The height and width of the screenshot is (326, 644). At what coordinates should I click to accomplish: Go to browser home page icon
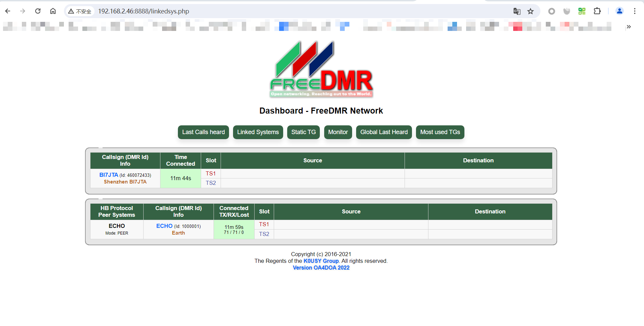pos(53,11)
